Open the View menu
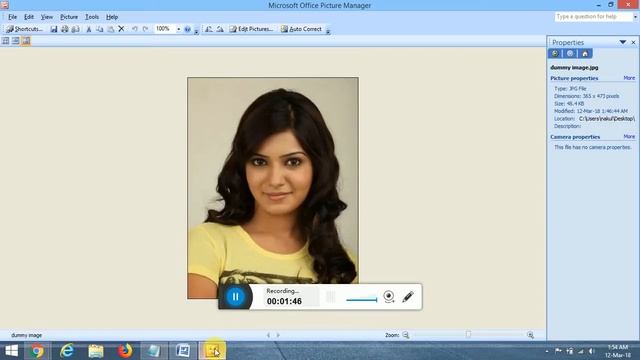The height and width of the screenshot is (360, 640). pyautogui.click(x=47, y=17)
